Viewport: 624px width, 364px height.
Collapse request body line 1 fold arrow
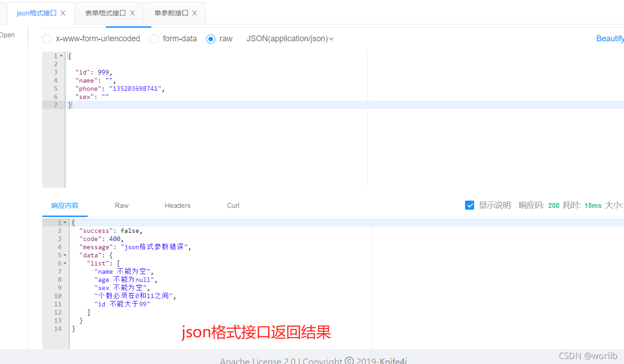click(61, 56)
